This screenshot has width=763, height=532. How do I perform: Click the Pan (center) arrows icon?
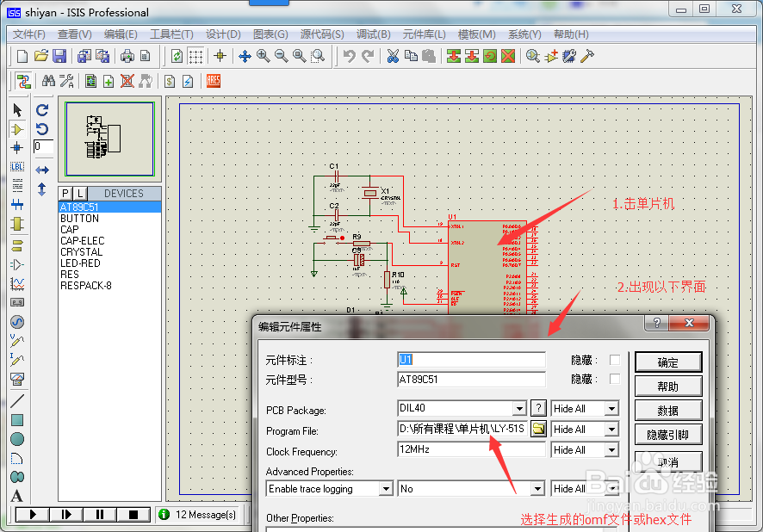click(245, 56)
